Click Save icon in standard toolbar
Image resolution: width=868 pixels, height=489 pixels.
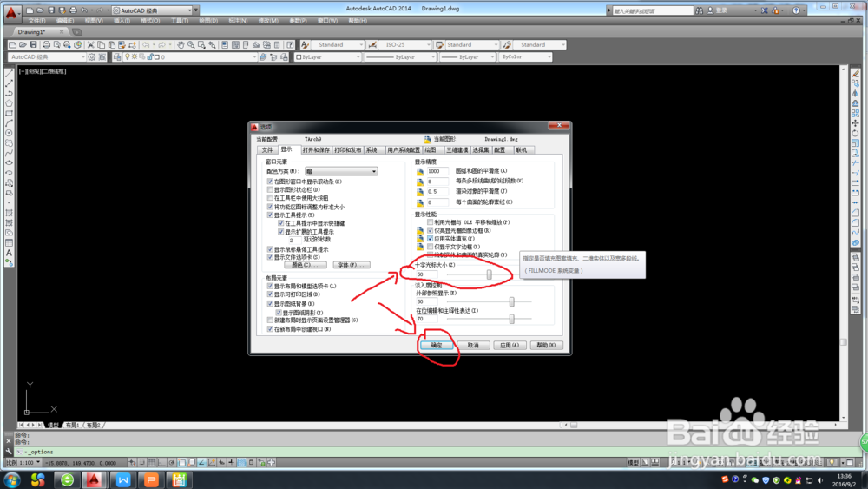pos(33,45)
